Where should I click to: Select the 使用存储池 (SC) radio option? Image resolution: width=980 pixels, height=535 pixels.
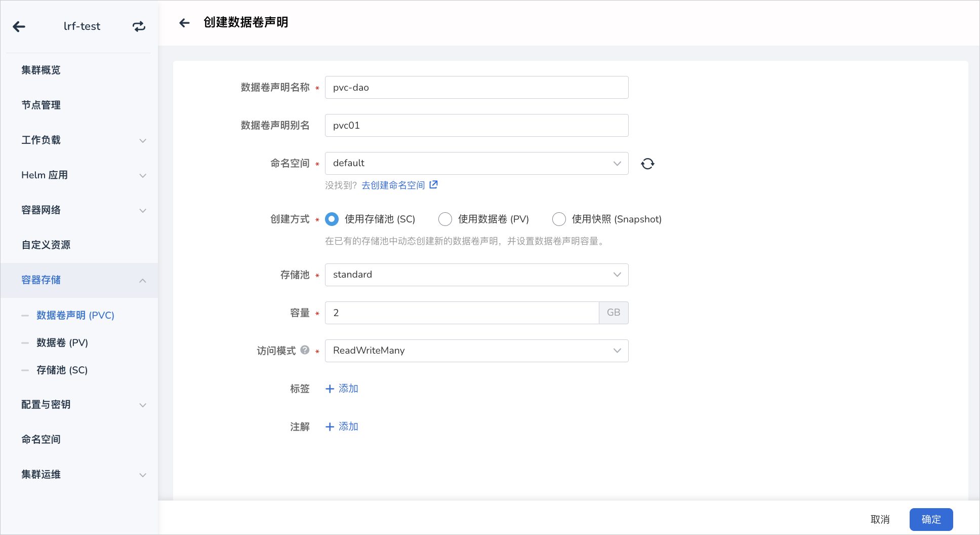(332, 219)
